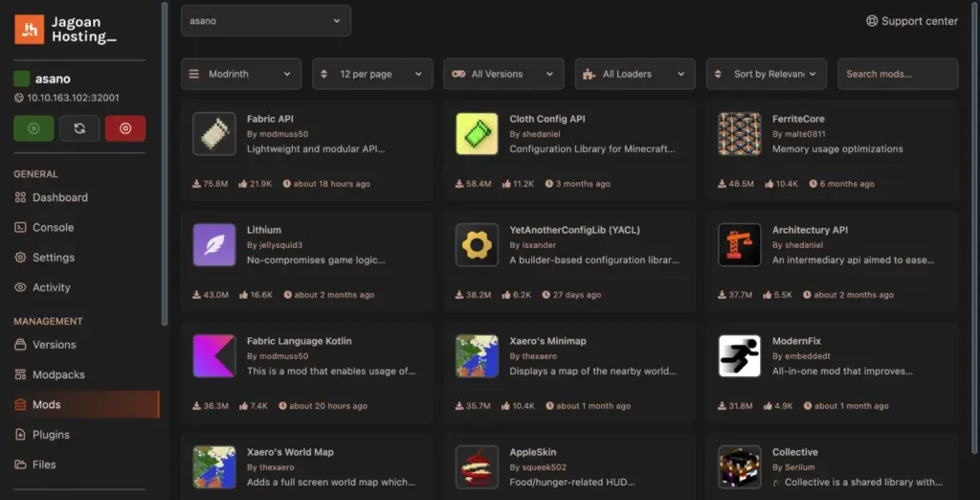Open the All Loaders filter dropdown

pos(635,74)
